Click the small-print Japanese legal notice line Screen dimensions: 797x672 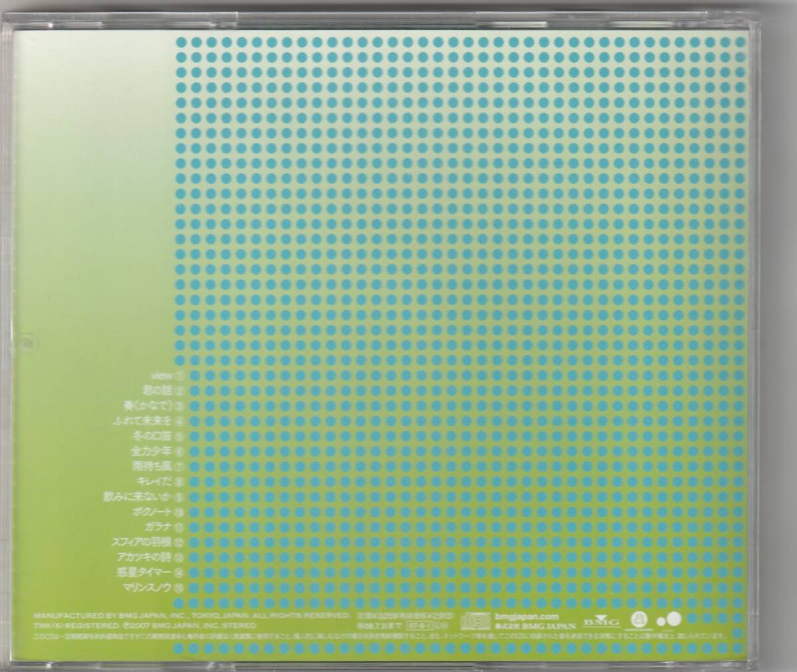point(380,635)
